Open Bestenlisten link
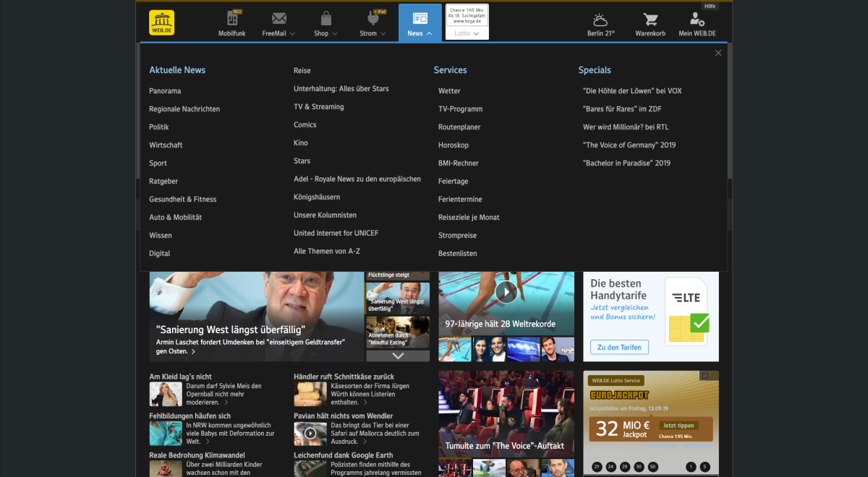Screen dimensions: 868x477 [458, 254]
